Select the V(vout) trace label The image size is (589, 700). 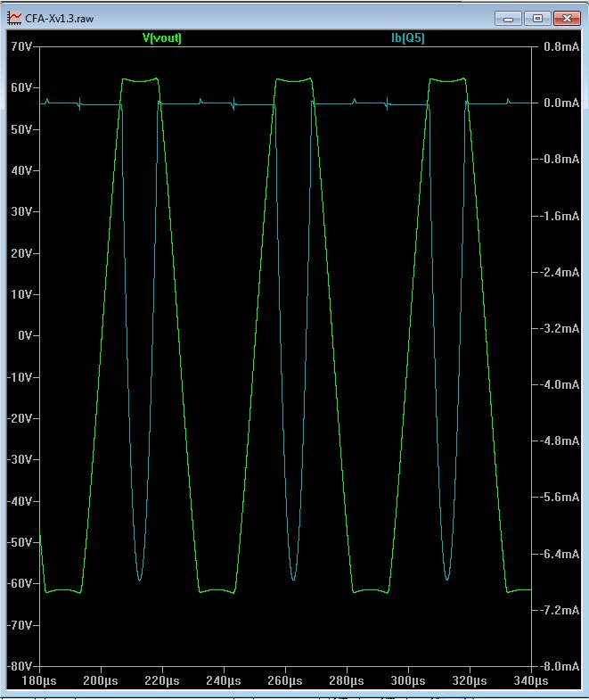click(162, 37)
